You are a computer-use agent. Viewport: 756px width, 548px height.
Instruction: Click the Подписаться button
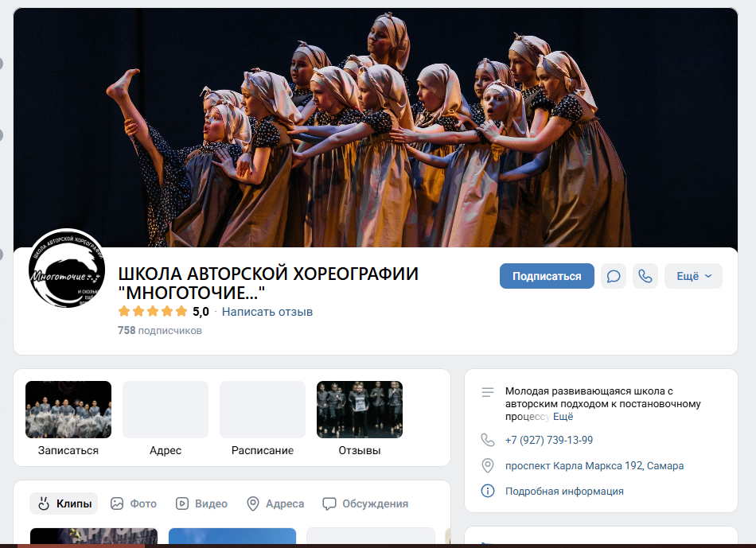tap(547, 276)
